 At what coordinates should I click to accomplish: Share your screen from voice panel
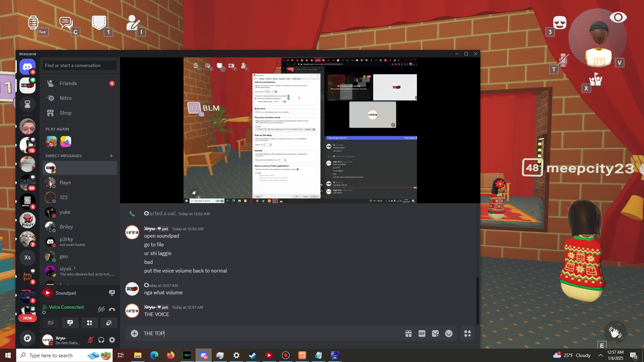[x=70, y=323]
